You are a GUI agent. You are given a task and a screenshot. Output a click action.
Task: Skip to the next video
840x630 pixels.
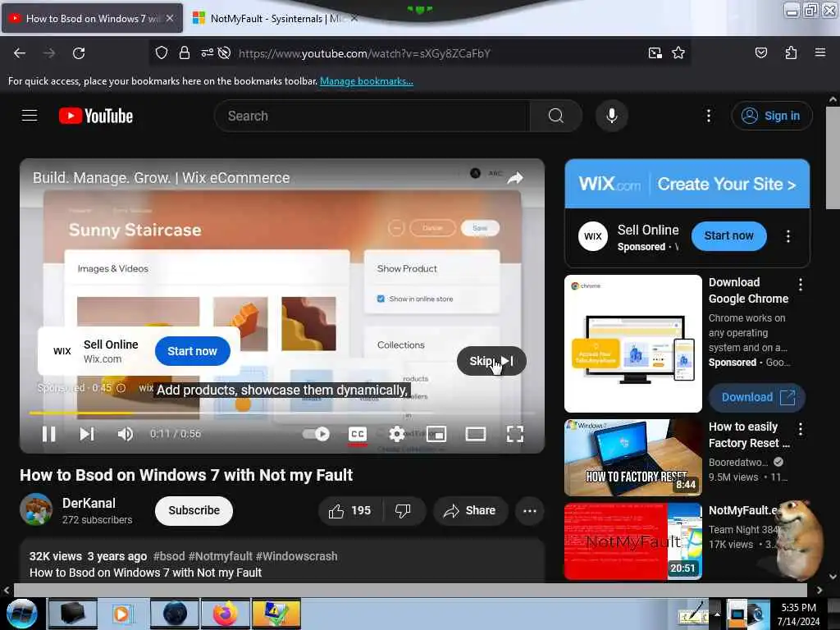point(87,434)
